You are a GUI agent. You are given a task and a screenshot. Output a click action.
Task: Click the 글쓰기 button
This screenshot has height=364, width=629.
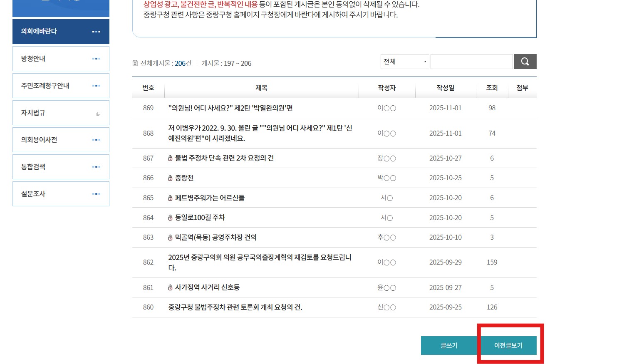point(449,345)
